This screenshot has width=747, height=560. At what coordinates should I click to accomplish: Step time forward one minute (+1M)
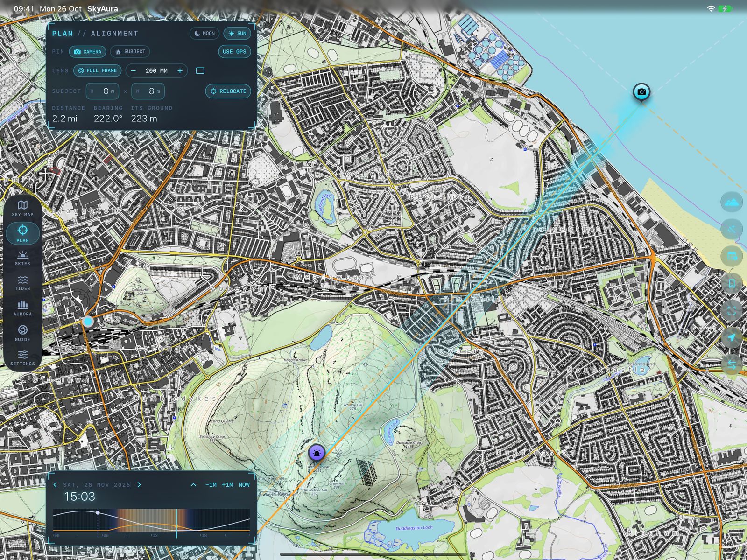point(227,485)
